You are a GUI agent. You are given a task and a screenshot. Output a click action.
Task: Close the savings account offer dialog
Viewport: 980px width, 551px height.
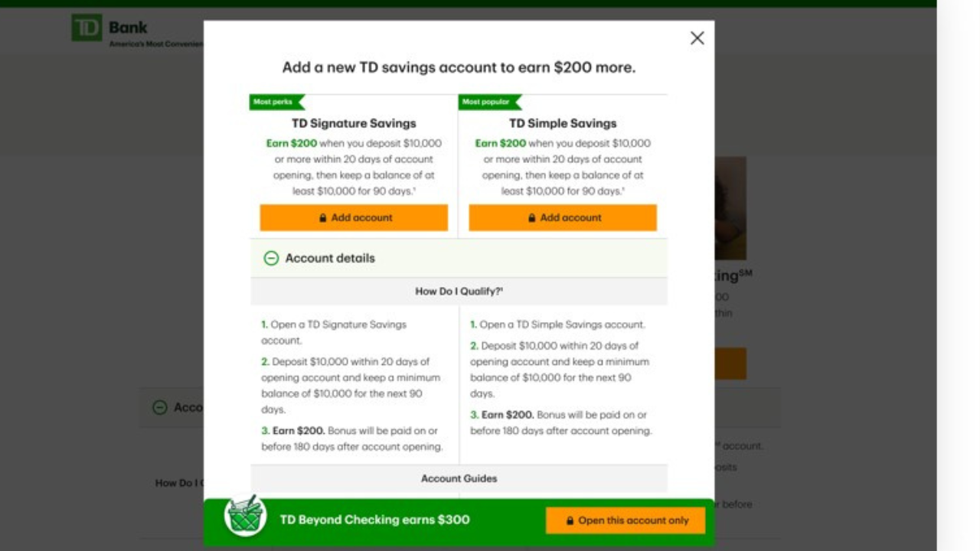697,38
